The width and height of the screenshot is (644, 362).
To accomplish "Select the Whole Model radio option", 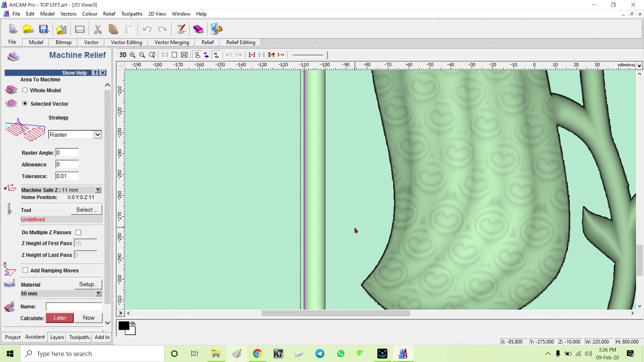I will [25, 90].
